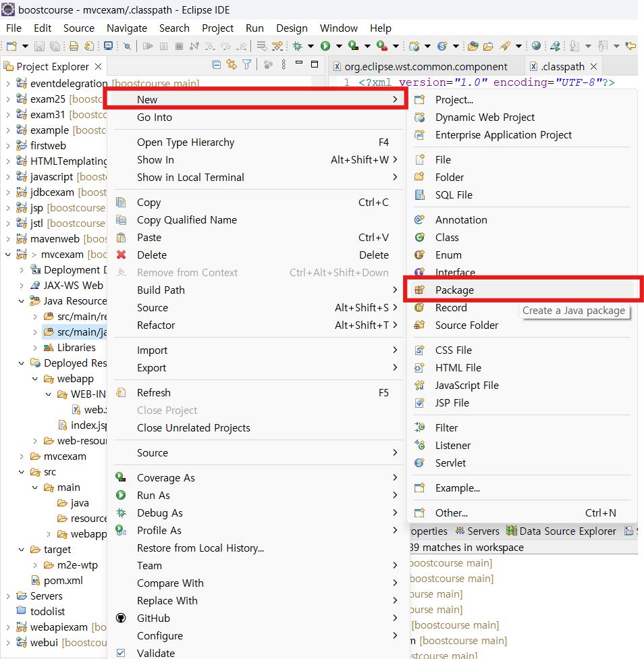Expand the Servers project node
The height and width of the screenshot is (659, 644).
[x=8, y=596]
